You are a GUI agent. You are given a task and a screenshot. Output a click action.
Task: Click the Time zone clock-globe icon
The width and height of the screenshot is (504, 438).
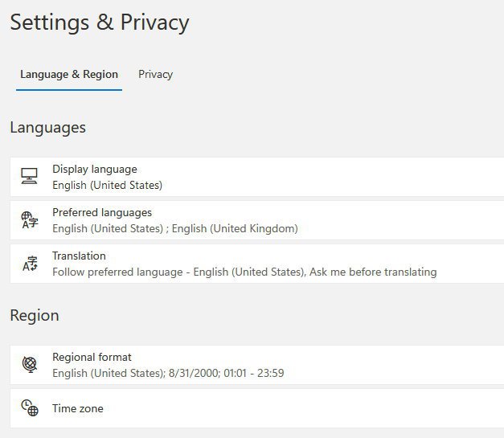(30, 407)
